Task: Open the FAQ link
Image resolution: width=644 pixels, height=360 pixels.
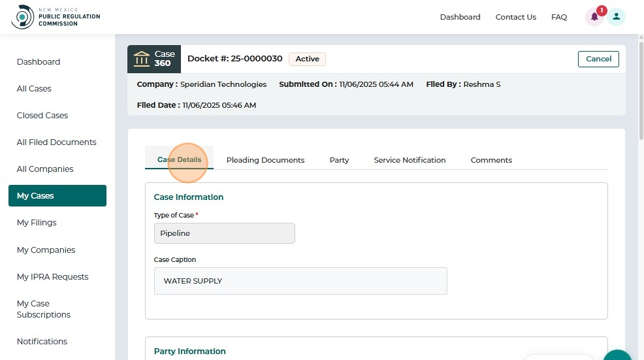Action: [x=559, y=17]
